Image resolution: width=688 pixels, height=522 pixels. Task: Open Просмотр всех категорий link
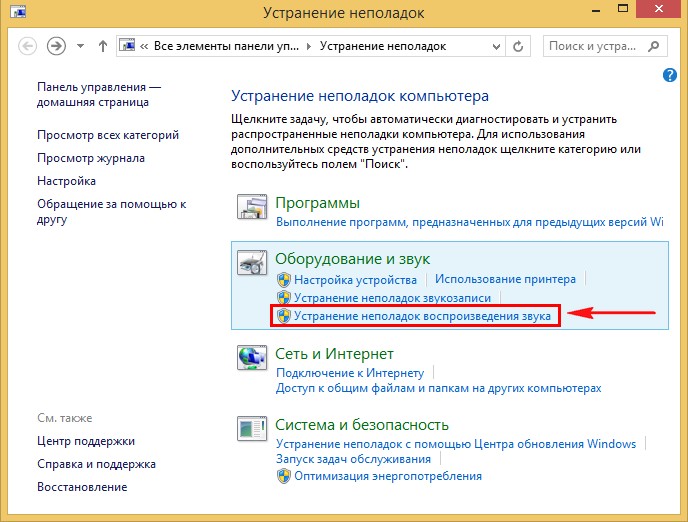[x=108, y=135]
